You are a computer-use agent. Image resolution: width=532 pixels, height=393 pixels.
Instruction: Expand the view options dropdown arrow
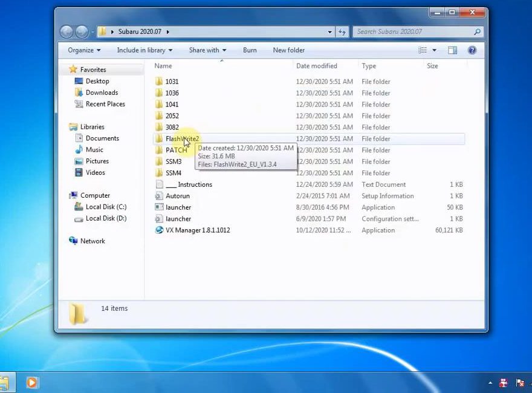click(434, 50)
